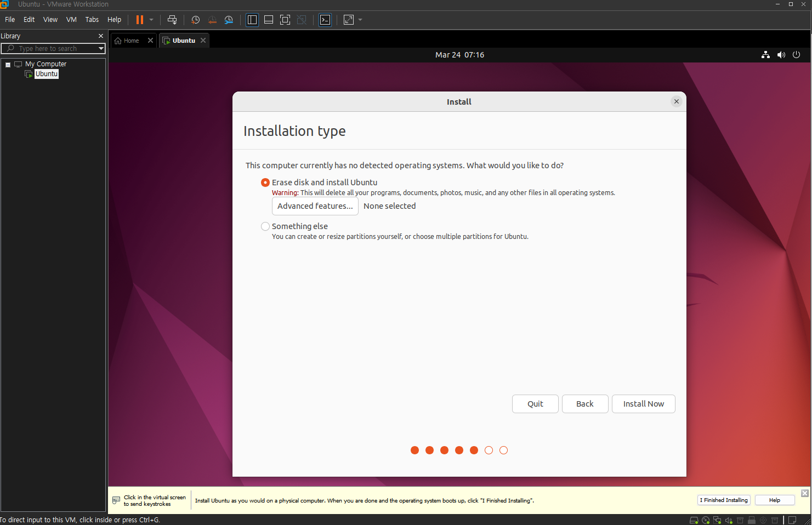
Task: Select the Something else option
Action: tap(265, 226)
